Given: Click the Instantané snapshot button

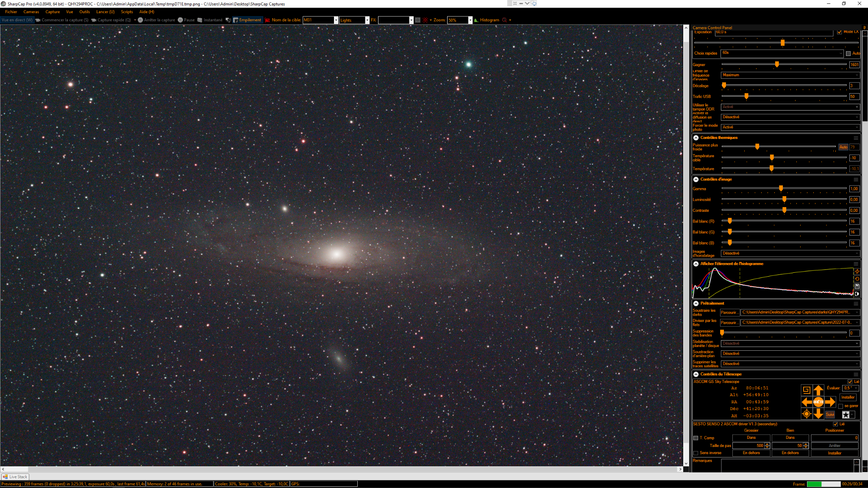Looking at the screenshot, I should [x=210, y=20].
